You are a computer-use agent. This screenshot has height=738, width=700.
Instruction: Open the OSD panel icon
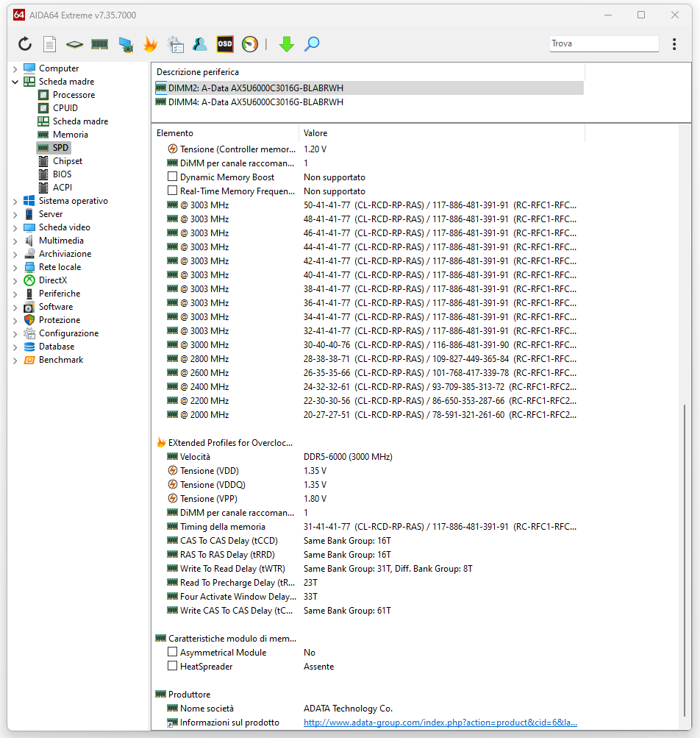point(225,44)
